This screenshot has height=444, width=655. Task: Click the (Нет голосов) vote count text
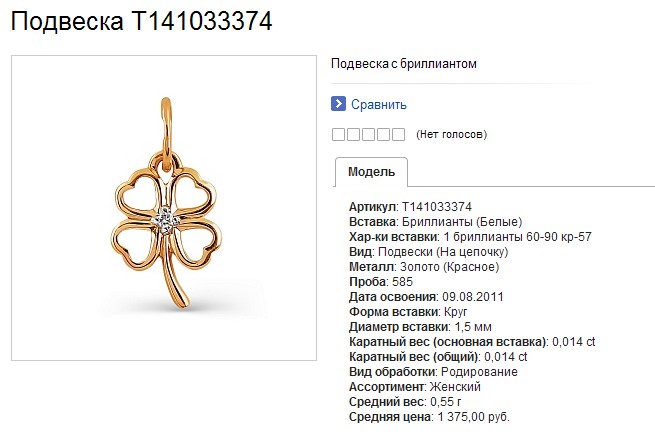coord(452,134)
